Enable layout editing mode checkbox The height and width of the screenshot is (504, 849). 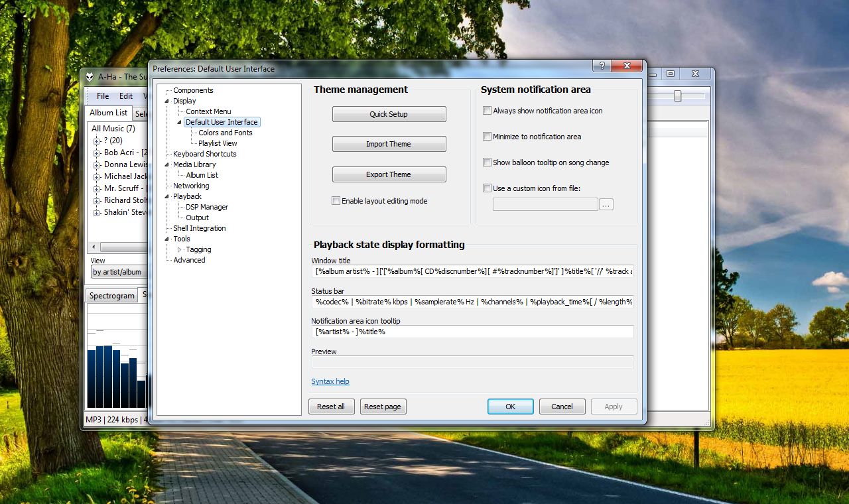pos(336,201)
